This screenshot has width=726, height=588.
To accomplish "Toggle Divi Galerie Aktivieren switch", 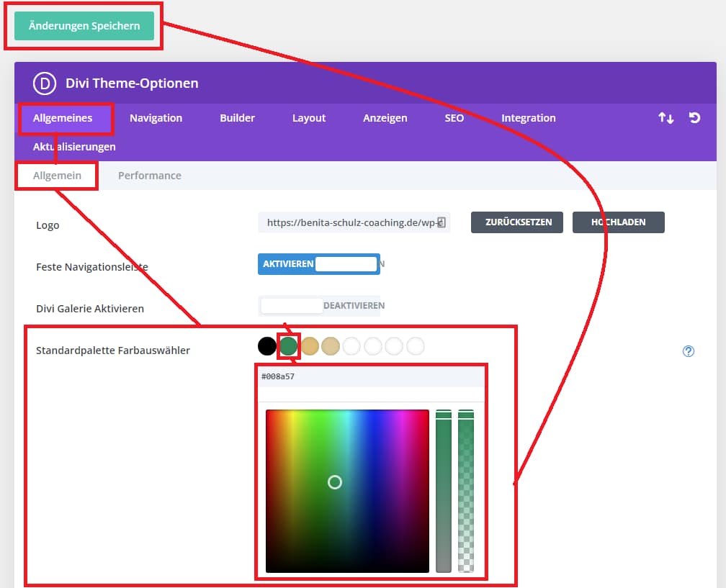I will point(319,306).
